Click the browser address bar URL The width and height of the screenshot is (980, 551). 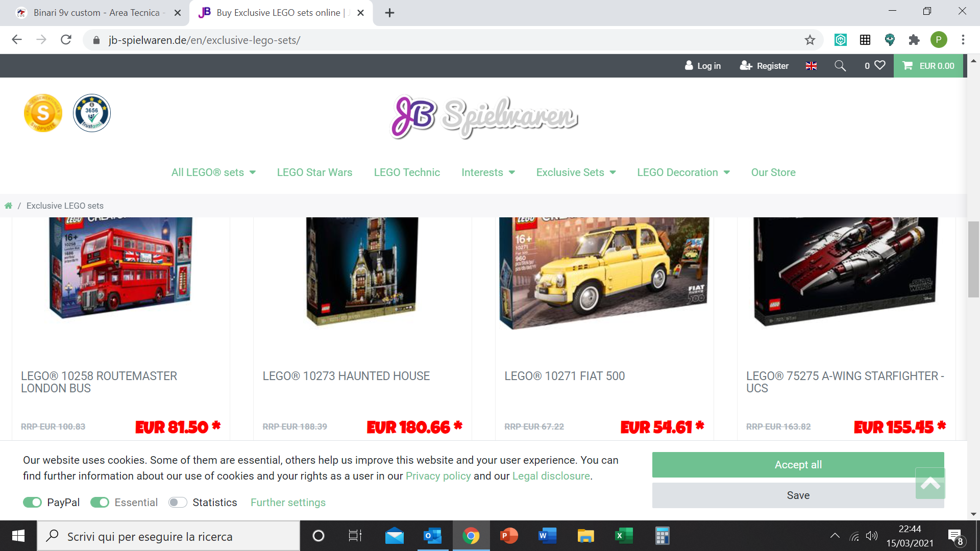tap(204, 40)
